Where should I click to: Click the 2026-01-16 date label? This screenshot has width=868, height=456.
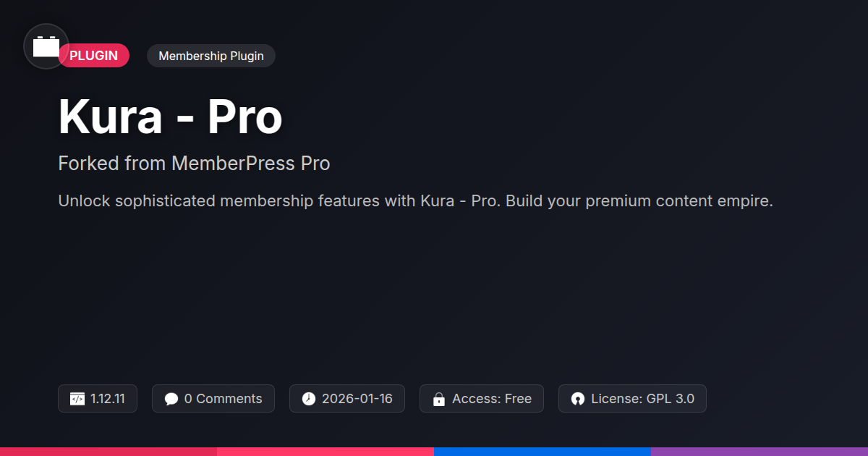357,399
